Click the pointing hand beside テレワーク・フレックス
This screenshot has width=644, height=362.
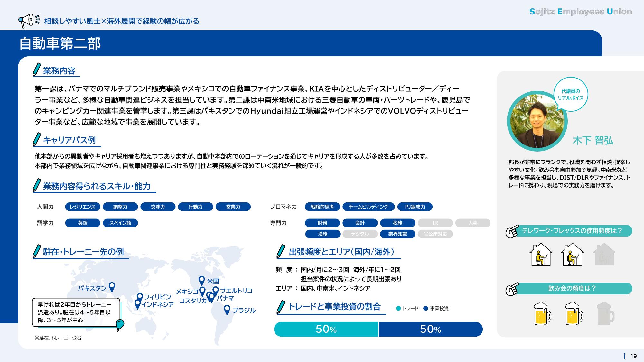point(512,231)
